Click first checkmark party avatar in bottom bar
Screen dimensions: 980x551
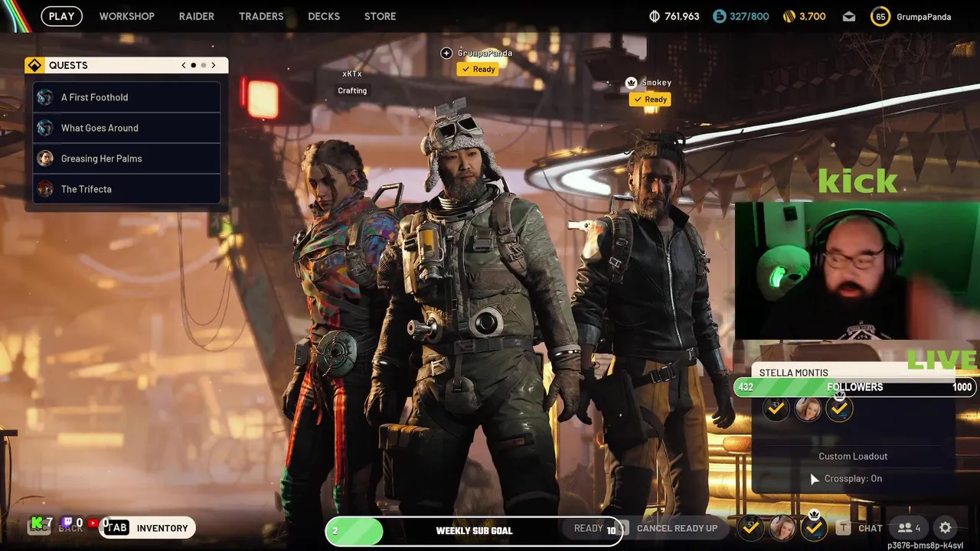click(x=751, y=527)
